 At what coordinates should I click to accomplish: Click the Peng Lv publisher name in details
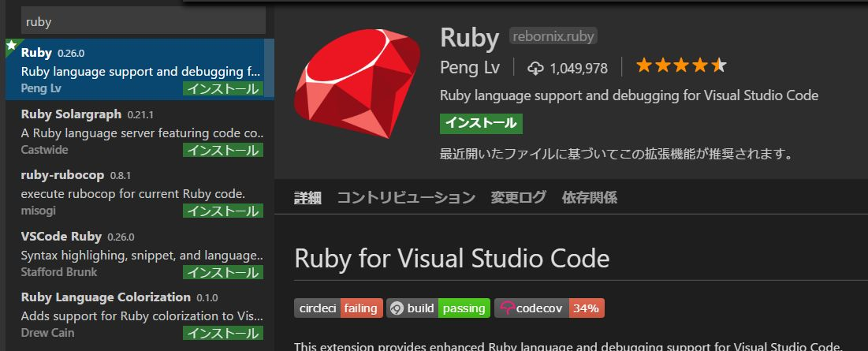(469, 68)
